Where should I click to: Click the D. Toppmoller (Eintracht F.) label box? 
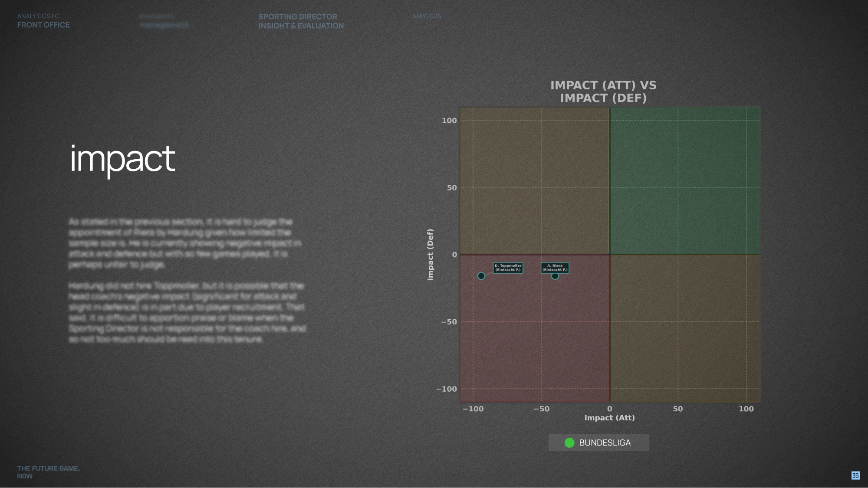508,268
